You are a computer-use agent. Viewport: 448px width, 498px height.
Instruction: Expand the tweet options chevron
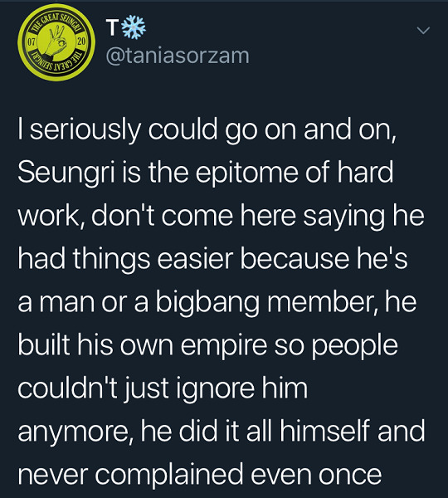click(x=423, y=31)
